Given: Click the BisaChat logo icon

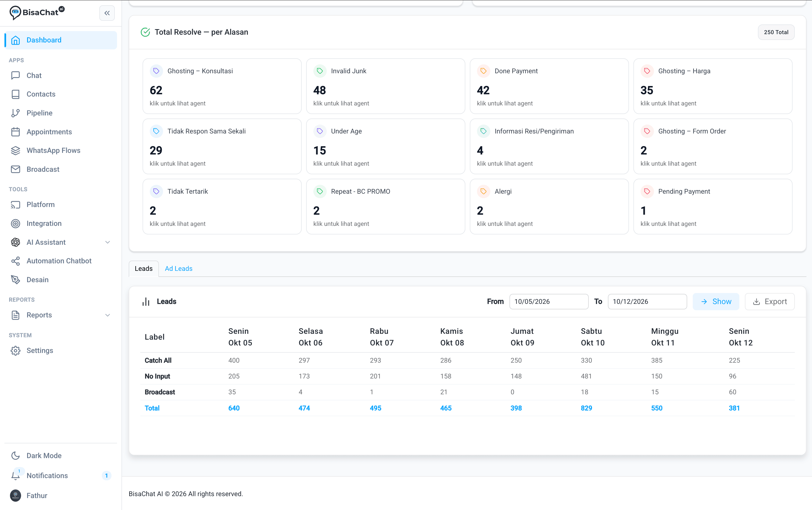Looking at the screenshot, I should click(x=15, y=13).
